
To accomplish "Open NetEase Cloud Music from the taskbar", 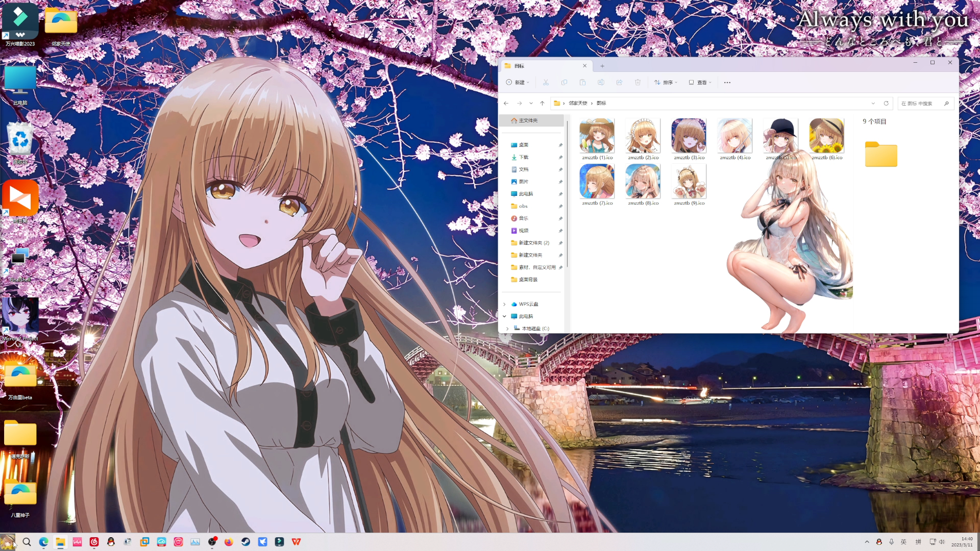I will pos(94,542).
